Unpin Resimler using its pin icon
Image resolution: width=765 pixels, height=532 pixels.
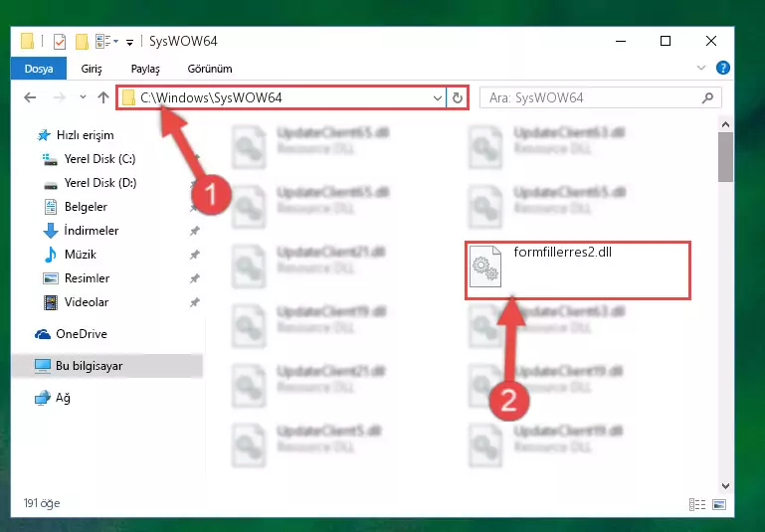(x=194, y=278)
